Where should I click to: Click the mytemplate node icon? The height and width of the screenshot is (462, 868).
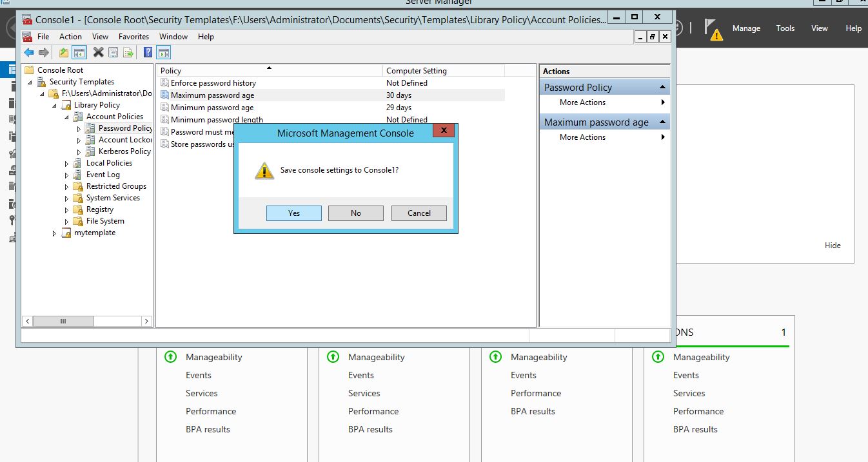(66, 233)
